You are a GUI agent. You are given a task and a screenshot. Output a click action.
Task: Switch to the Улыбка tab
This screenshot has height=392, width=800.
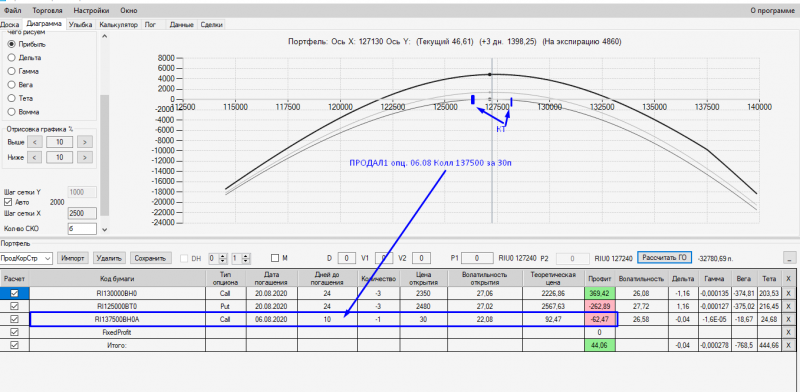81,24
